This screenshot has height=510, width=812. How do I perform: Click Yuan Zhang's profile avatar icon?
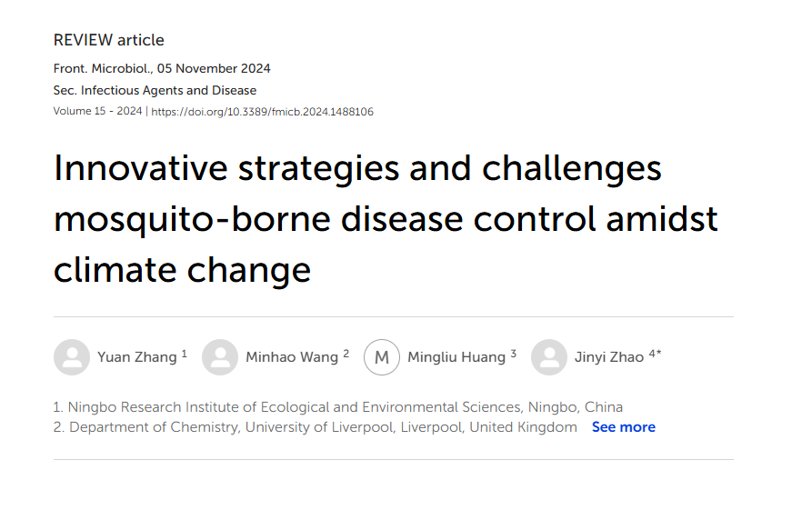coord(72,357)
